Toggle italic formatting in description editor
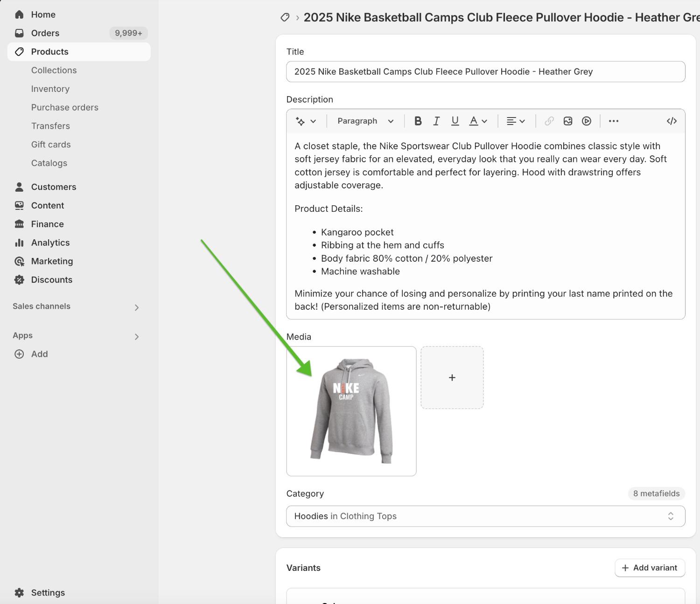 click(436, 121)
